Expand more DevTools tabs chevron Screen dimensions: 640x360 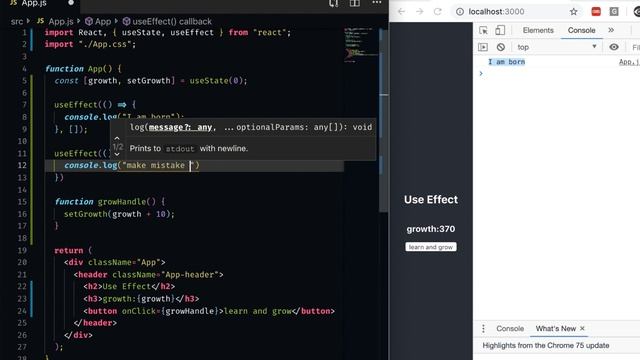click(611, 30)
